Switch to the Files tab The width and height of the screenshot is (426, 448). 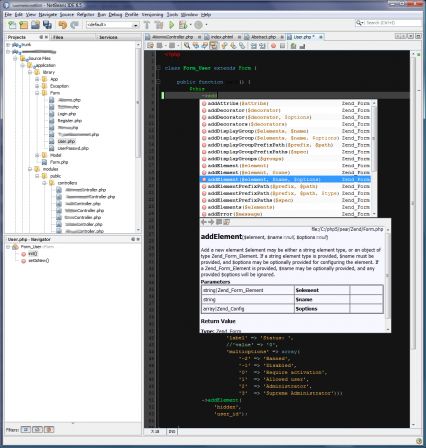click(58, 37)
